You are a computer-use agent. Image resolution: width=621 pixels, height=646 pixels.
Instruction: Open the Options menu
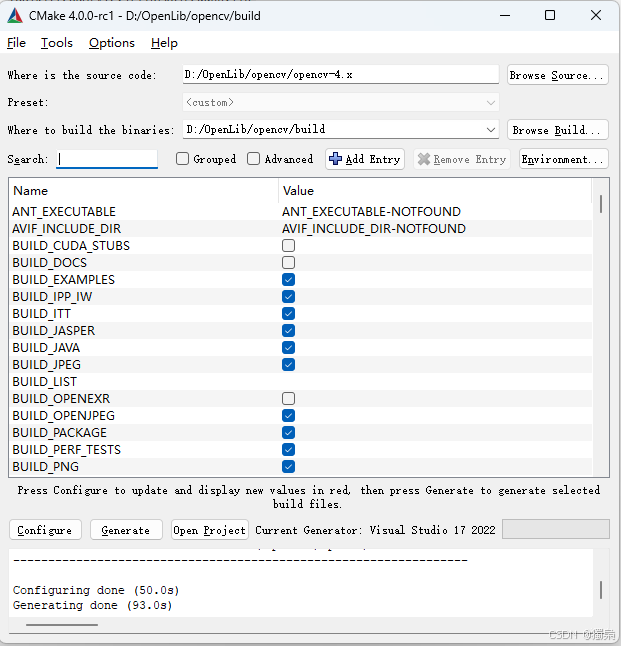click(x=112, y=43)
